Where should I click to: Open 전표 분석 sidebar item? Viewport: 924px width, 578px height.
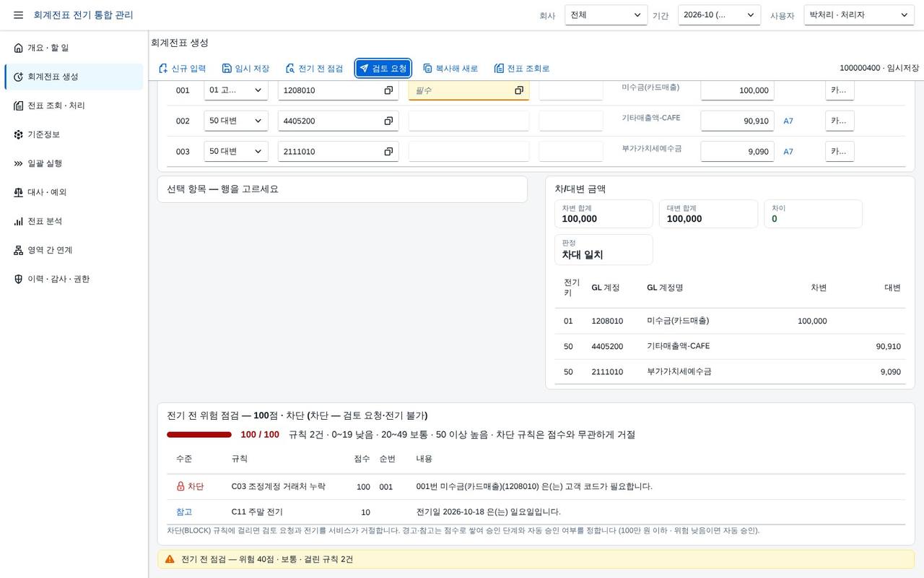click(74, 221)
